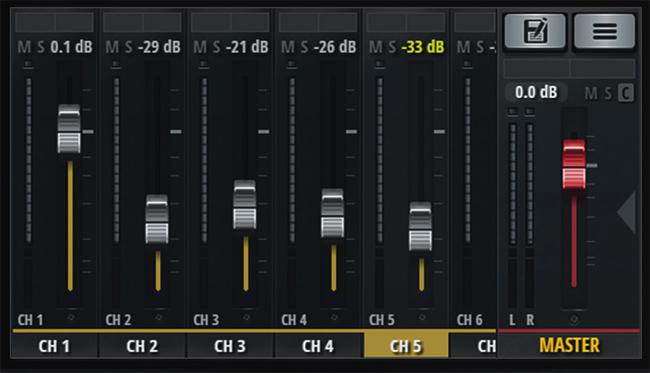Mute channel CH 4

(x=288, y=47)
